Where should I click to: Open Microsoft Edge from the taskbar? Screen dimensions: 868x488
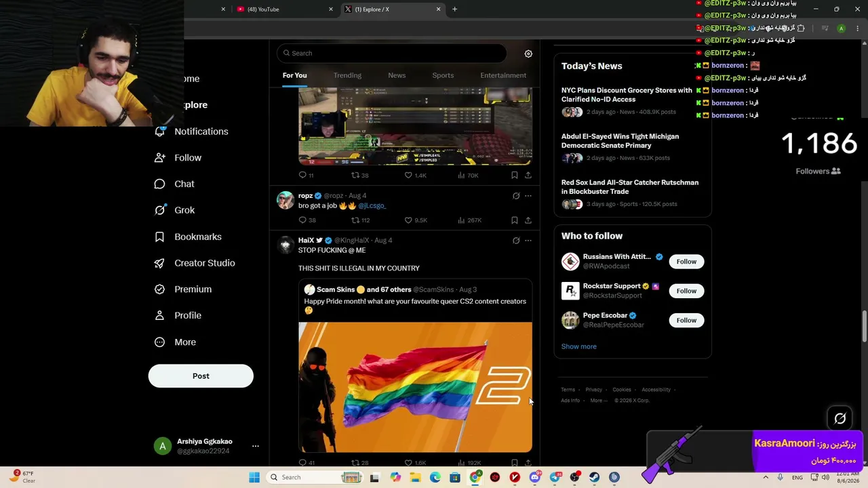click(x=435, y=477)
